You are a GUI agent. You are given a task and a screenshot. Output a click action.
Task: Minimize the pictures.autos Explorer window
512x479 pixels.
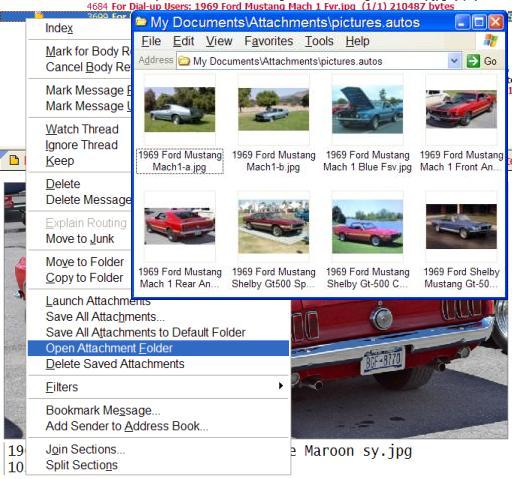(x=462, y=23)
